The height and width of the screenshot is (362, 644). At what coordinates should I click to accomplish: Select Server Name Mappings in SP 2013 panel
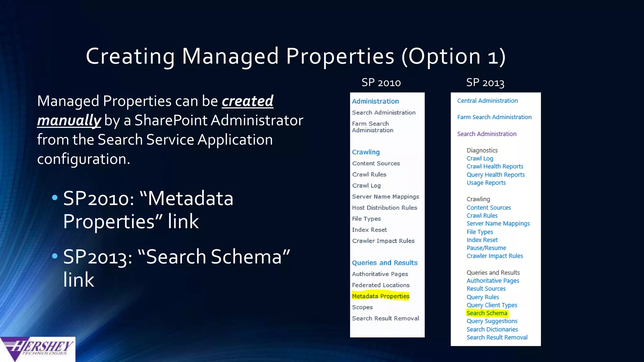point(498,224)
